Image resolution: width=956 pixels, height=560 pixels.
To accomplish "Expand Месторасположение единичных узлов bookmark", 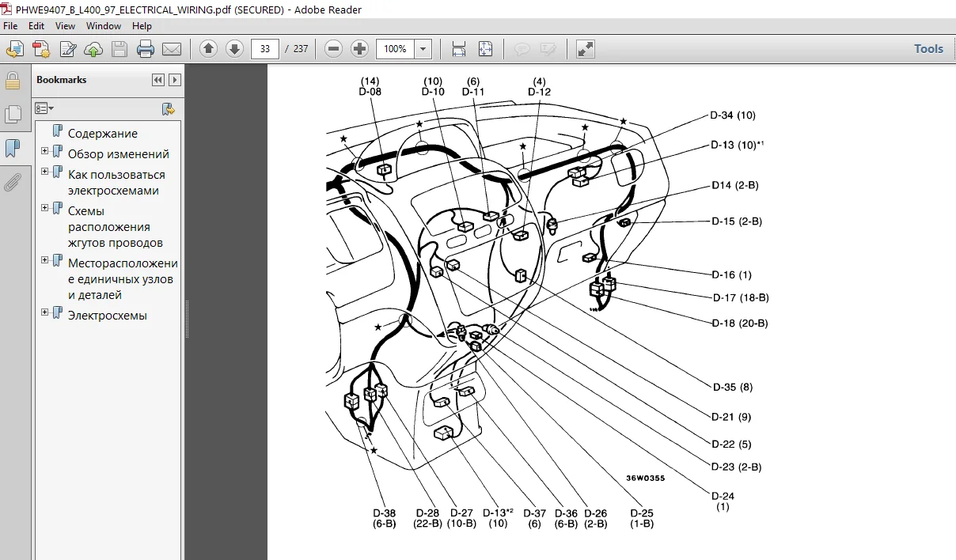I will [44, 260].
